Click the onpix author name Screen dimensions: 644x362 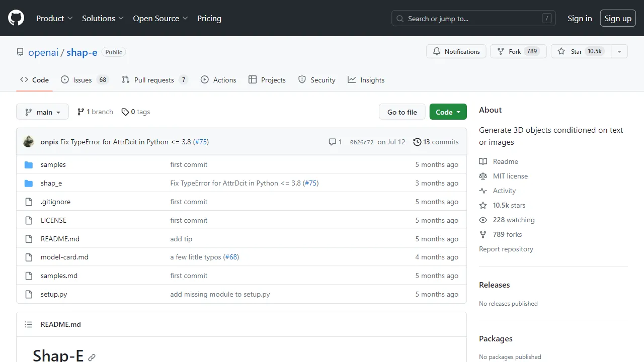point(49,142)
